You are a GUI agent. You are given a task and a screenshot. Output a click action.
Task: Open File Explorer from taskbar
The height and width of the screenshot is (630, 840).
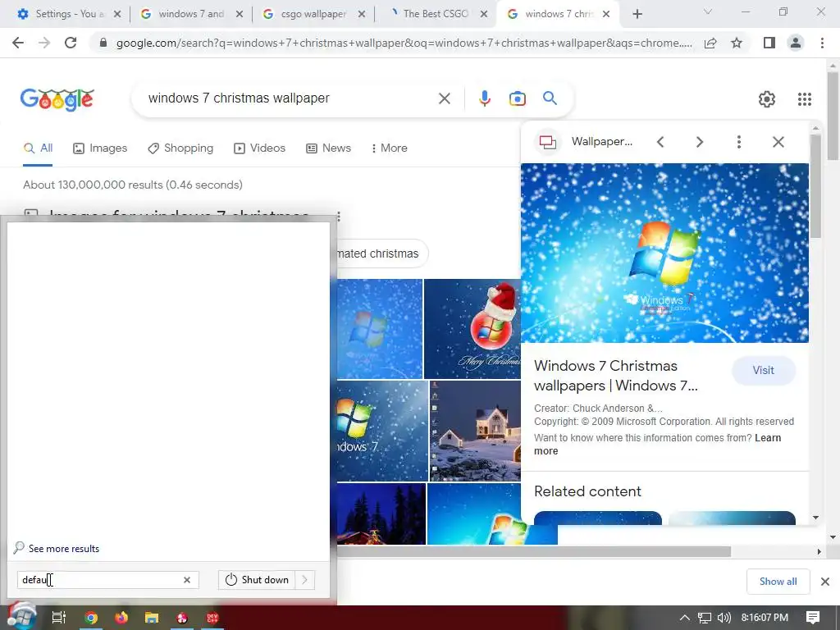pyautogui.click(x=152, y=618)
